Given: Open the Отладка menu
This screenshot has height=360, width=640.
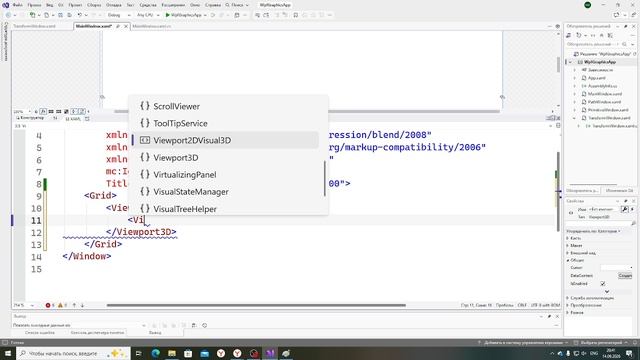Looking at the screenshot, I should [113, 5].
